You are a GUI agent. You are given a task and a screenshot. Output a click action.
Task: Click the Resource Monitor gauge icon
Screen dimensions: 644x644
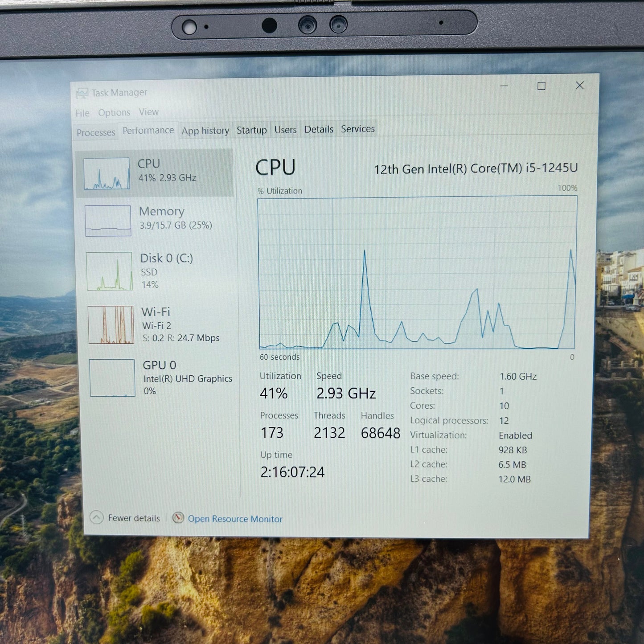click(178, 517)
